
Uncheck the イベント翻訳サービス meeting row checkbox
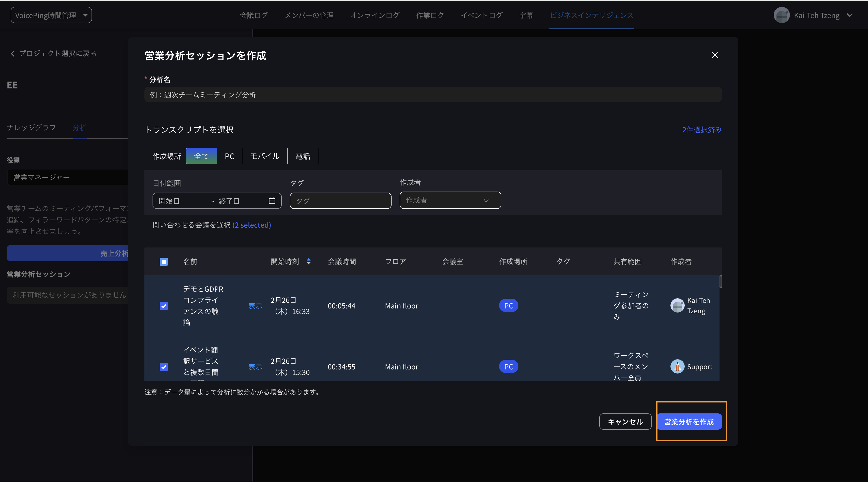163,367
